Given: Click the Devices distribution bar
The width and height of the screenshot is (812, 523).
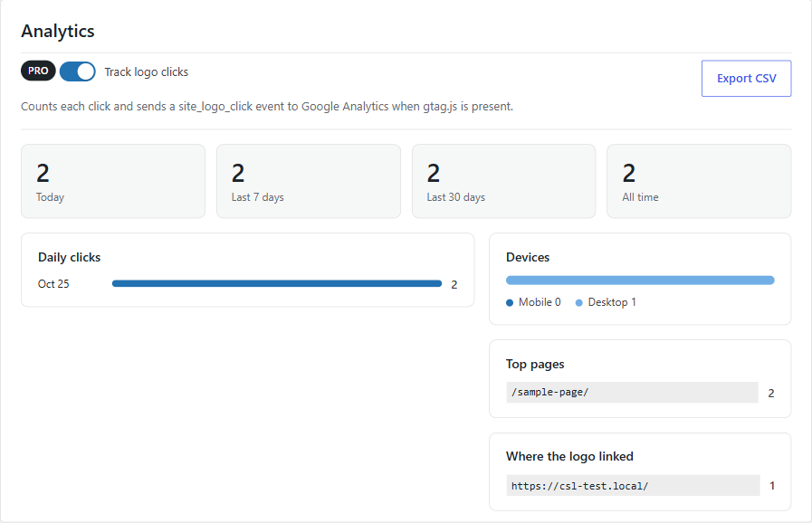Looking at the screenshot, I should click(x=640, y=281).
